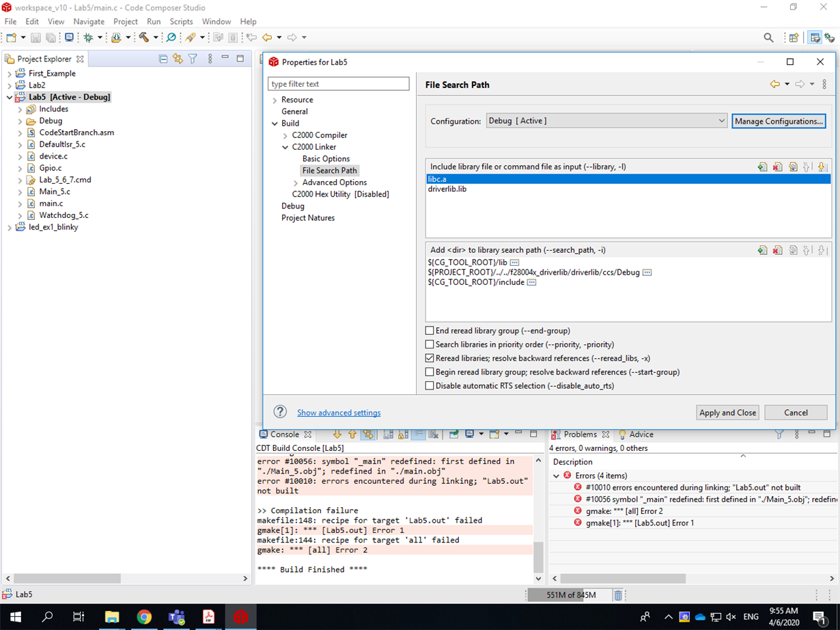Open File Explorer from taskbar
Screen dimensions: 840x630
tap(111, 616)
